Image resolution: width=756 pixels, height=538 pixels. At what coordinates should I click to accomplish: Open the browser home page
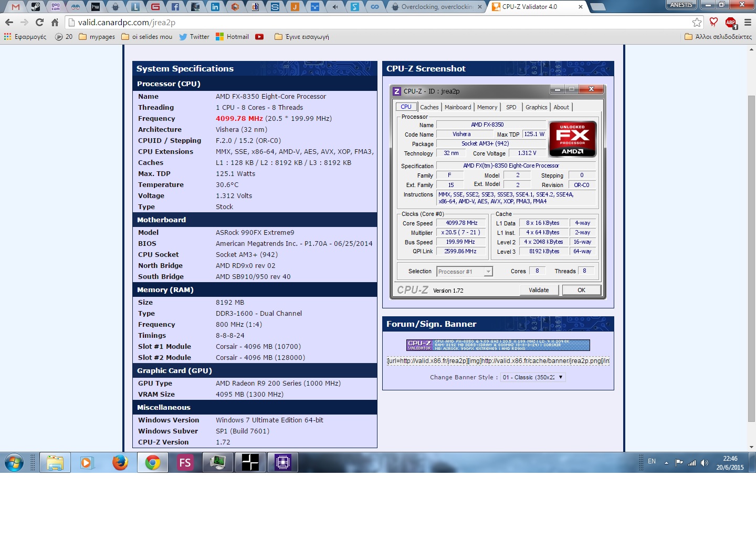coord(55,22)
